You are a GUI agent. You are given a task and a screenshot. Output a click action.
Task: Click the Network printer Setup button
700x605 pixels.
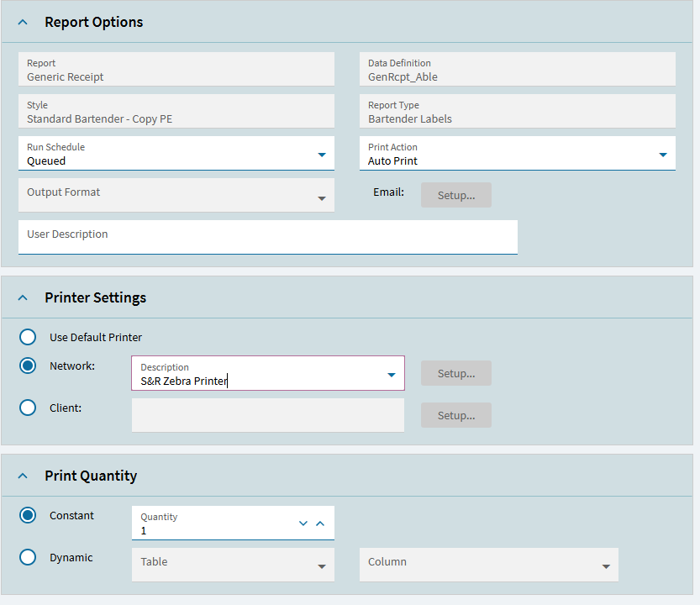coord(455,373)
